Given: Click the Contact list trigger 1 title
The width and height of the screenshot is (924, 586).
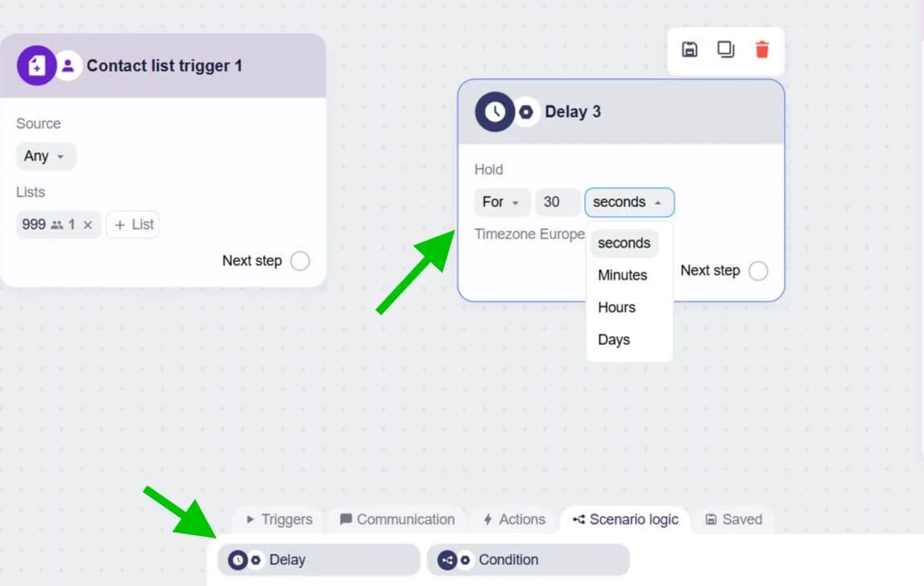Looking at the screenshot, I should [x=164, y=65].
